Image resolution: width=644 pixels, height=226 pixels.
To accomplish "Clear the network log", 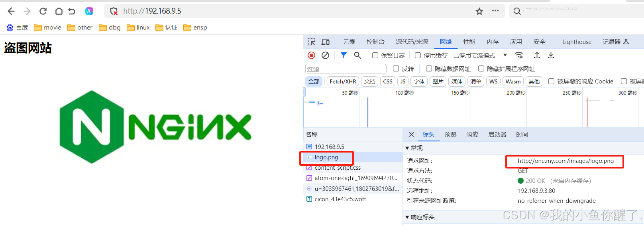I will [x=325, y=55].
